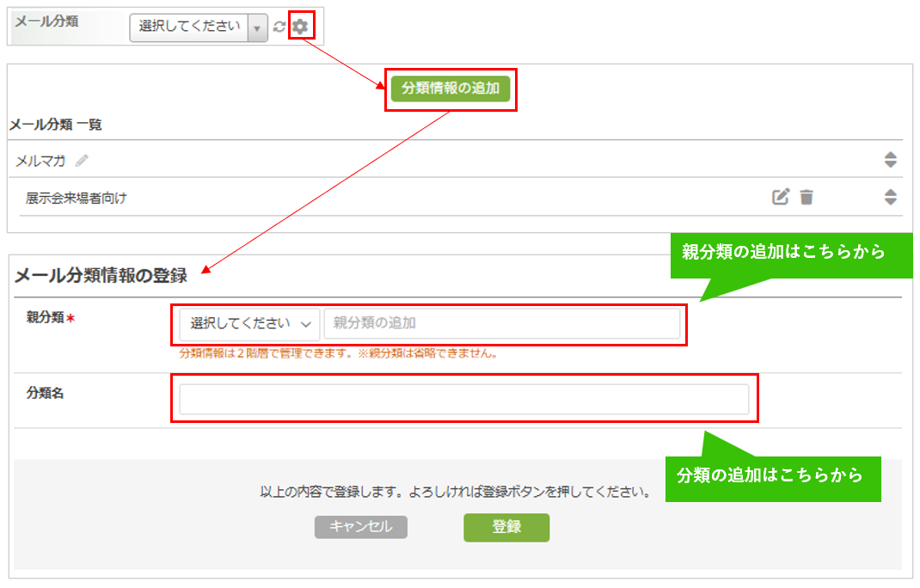Move 展示会来場者向け down with the down arrow
Image resolution: width=920 pixels, height=588 pixels.
pyautogui.click(x=891, y=201)
